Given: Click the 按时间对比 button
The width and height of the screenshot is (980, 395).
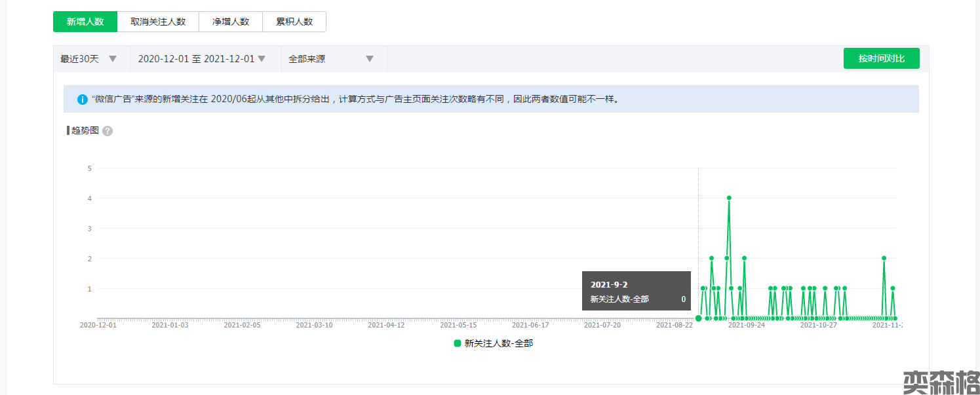Looking at the screenshot, I should pos(881,59).
